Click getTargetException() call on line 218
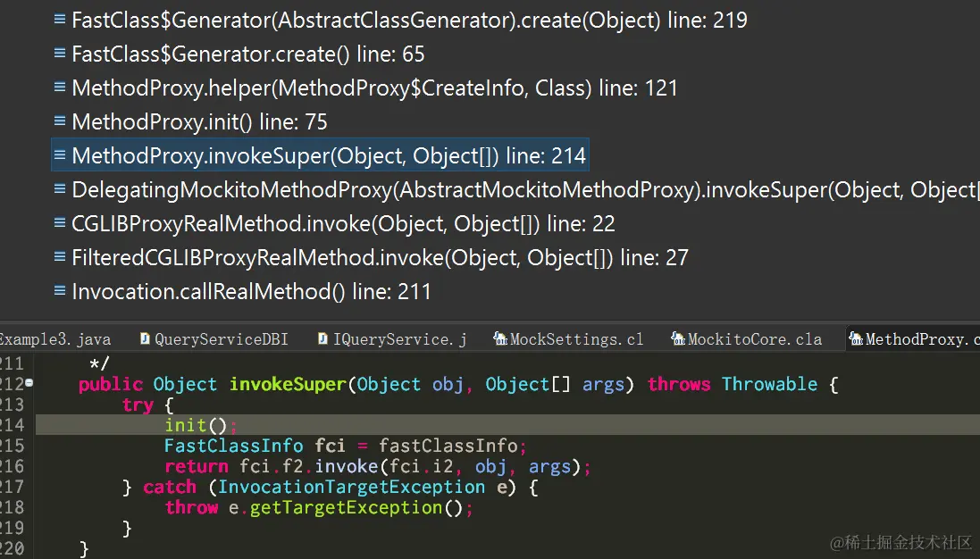980x559 pixels. (356, 508)
